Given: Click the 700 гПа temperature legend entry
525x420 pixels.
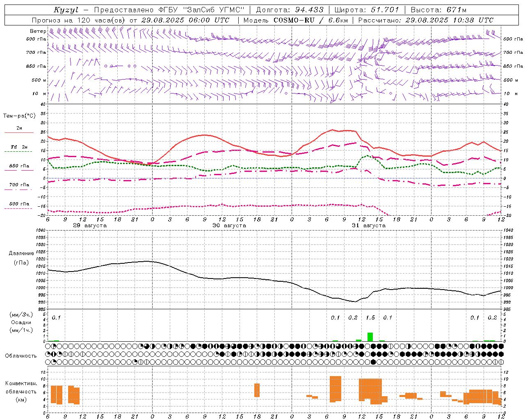Looking at the screenshot, I should 19,186.
